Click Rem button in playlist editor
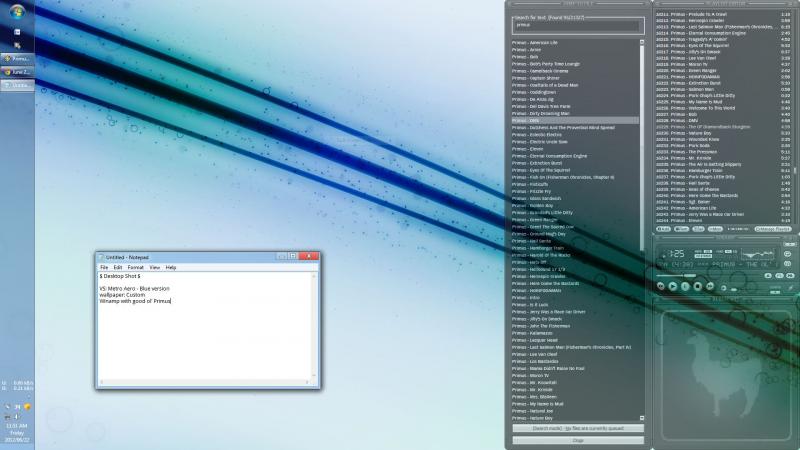This screenshot has width=800, height=450. (x=682, y=229)
